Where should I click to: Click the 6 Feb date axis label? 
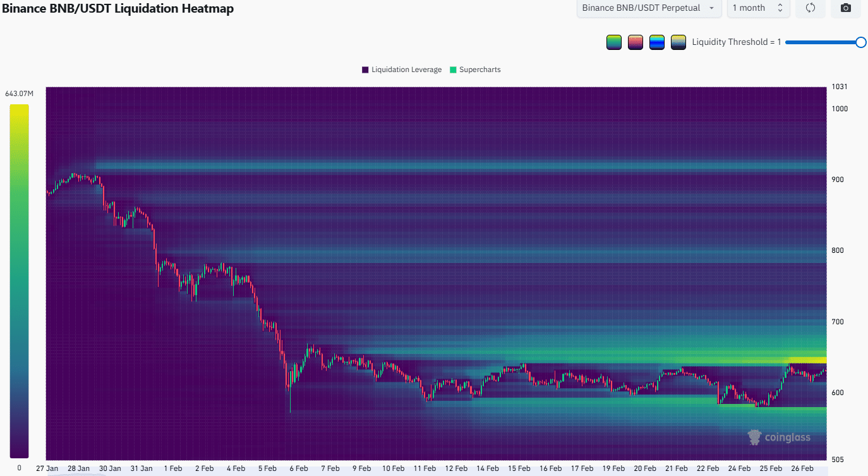click(x=298, y=468)
